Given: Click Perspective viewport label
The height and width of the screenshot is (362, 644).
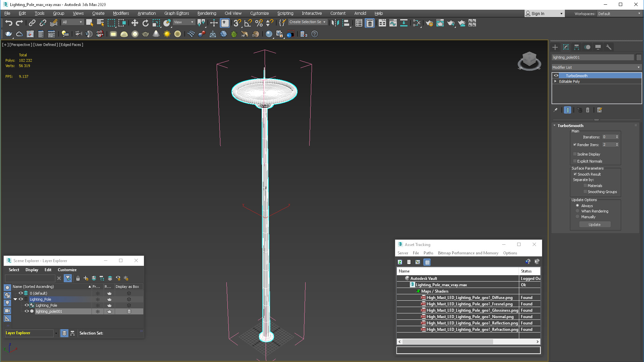Looking at the screenshot, I should click(20, 45).
